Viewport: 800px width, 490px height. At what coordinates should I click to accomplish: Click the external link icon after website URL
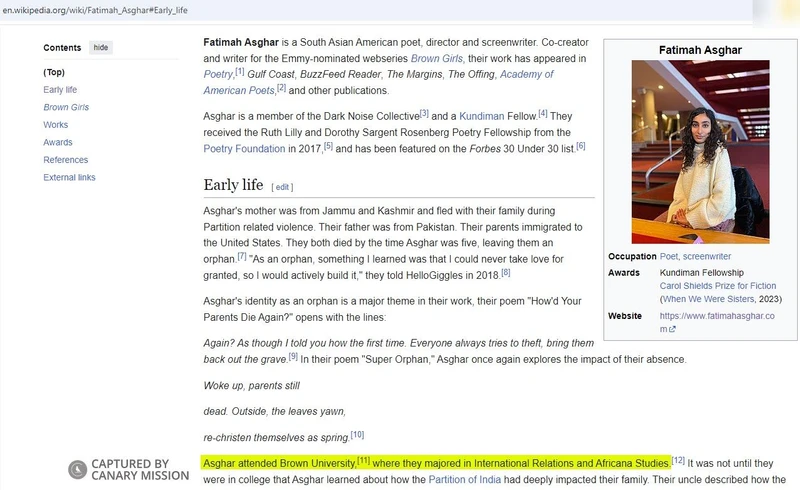[672, 329]
